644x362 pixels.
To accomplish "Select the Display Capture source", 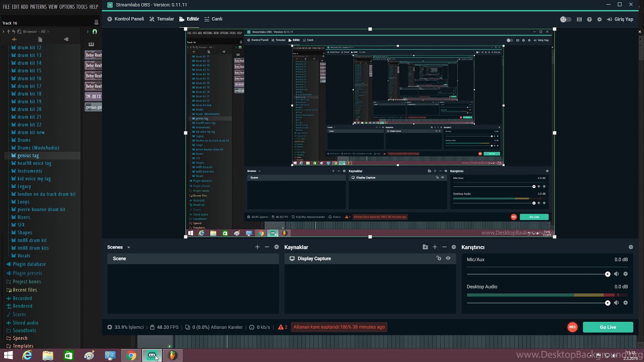I will click(370, 258).
